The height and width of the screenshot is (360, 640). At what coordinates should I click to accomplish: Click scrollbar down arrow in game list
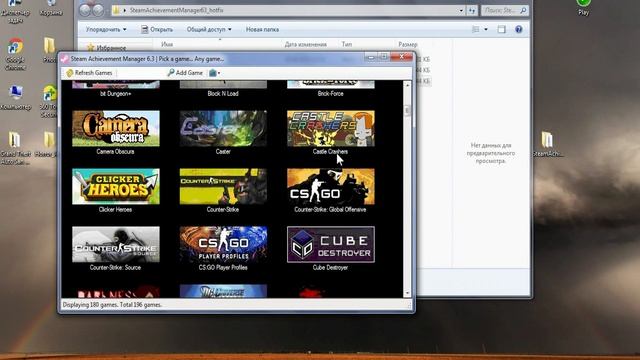click(x=407, y=293)
